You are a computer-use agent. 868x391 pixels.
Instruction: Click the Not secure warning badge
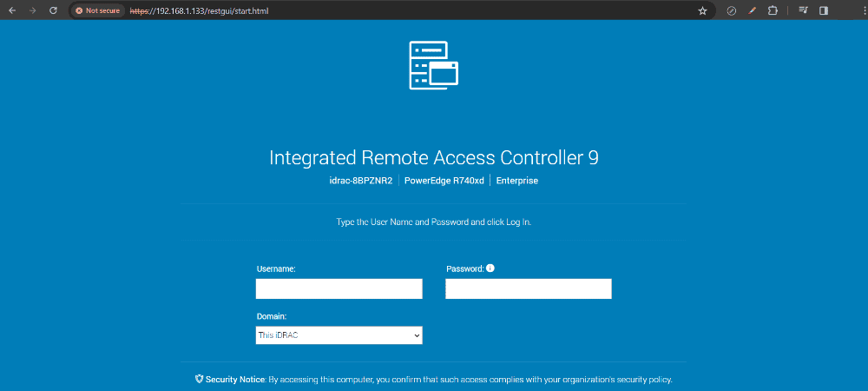98,10
